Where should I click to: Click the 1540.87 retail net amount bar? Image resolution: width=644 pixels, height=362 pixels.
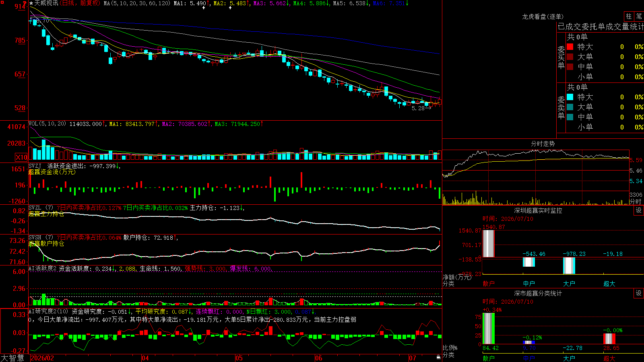tap(489, 244)
